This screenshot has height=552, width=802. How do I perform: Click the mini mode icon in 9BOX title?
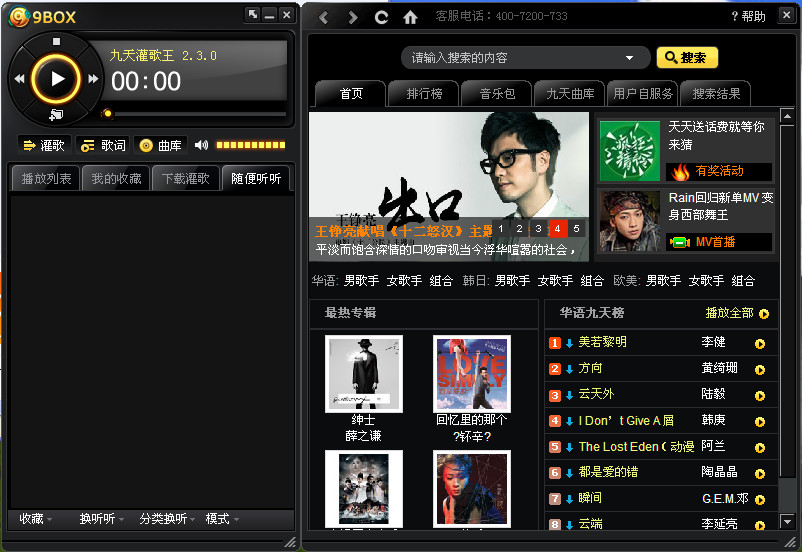(x=253, y=14)
